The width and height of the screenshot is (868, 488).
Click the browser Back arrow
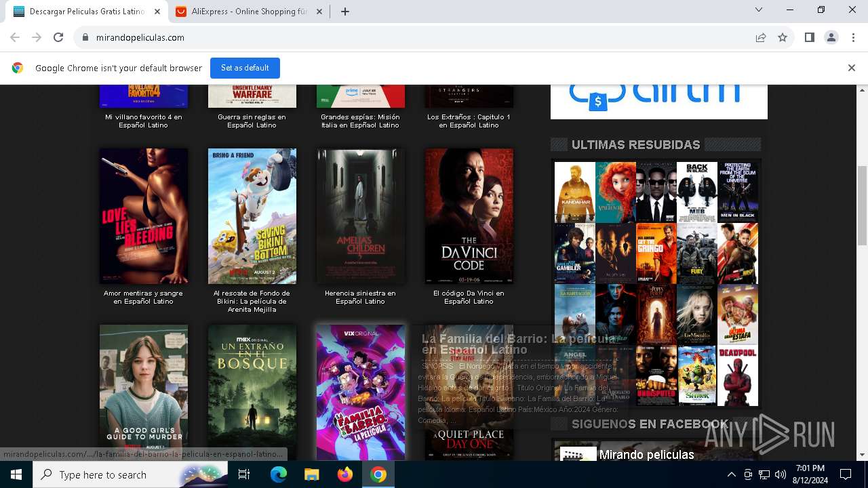pyautogui.click(x=15, y=37)
